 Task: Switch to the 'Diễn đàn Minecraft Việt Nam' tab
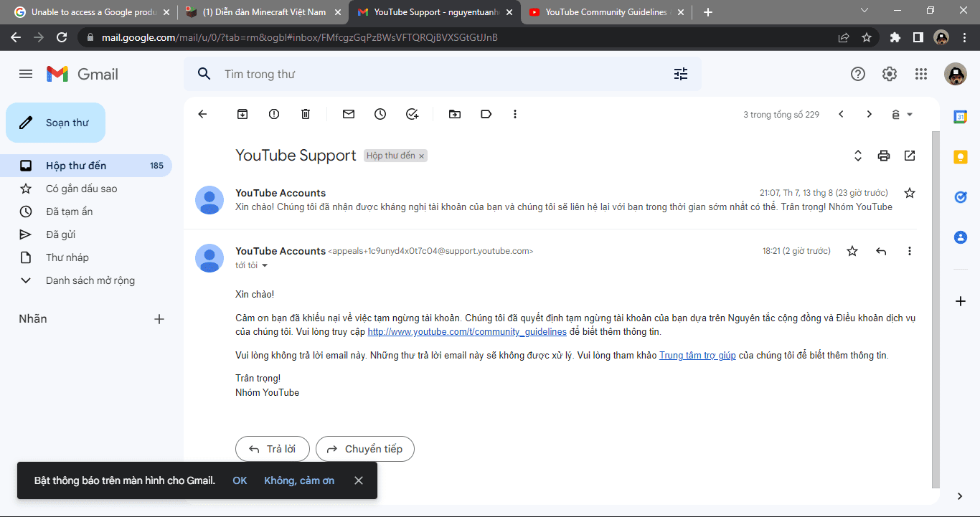click(x=263, y=12)
